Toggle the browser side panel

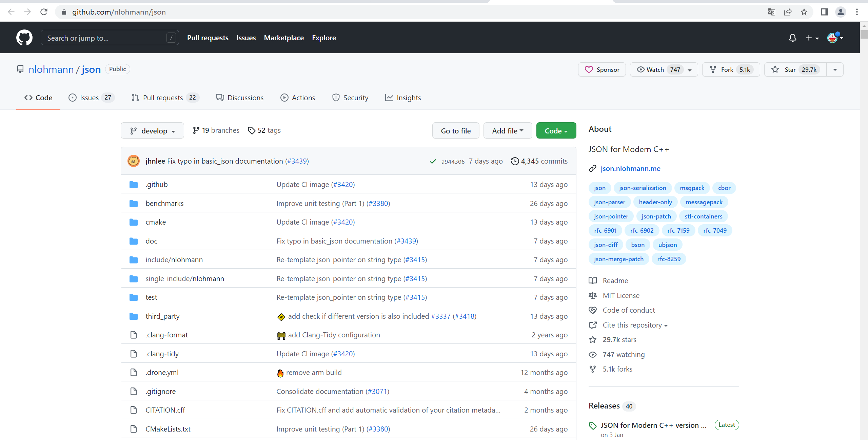824,12
